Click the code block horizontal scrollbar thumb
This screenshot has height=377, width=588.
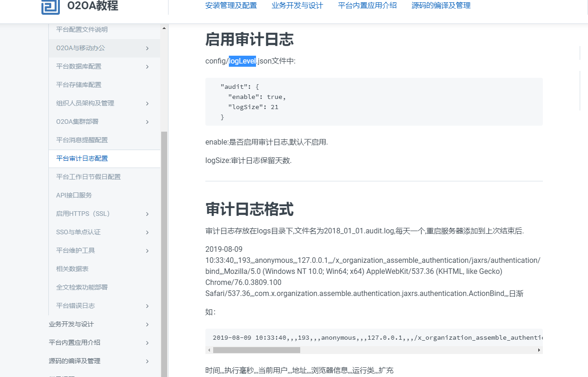tap(256, 350)
